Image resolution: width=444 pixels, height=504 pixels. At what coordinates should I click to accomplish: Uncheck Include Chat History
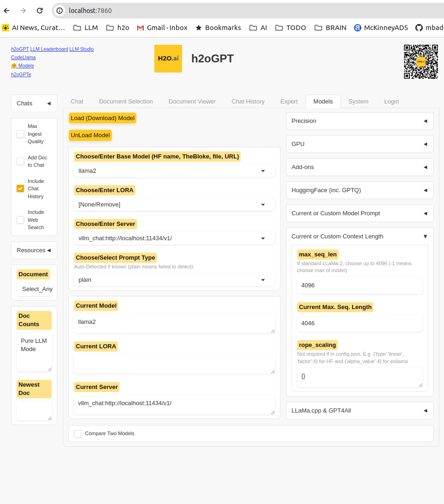20,188
